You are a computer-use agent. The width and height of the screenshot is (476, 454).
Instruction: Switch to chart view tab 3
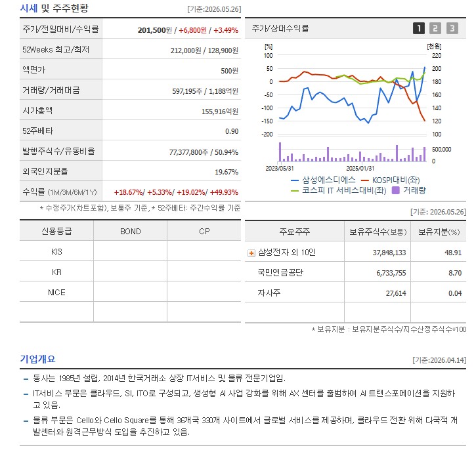452,28
